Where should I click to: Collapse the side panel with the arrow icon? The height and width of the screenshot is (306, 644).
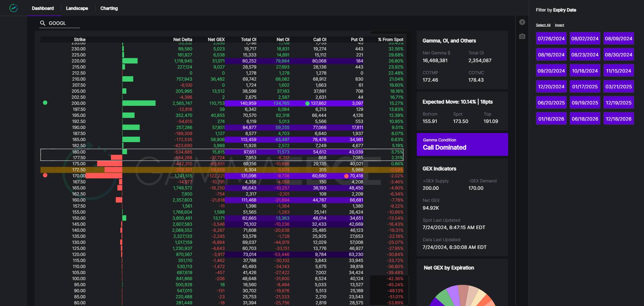pyautogui.click(x=522, y=22)
